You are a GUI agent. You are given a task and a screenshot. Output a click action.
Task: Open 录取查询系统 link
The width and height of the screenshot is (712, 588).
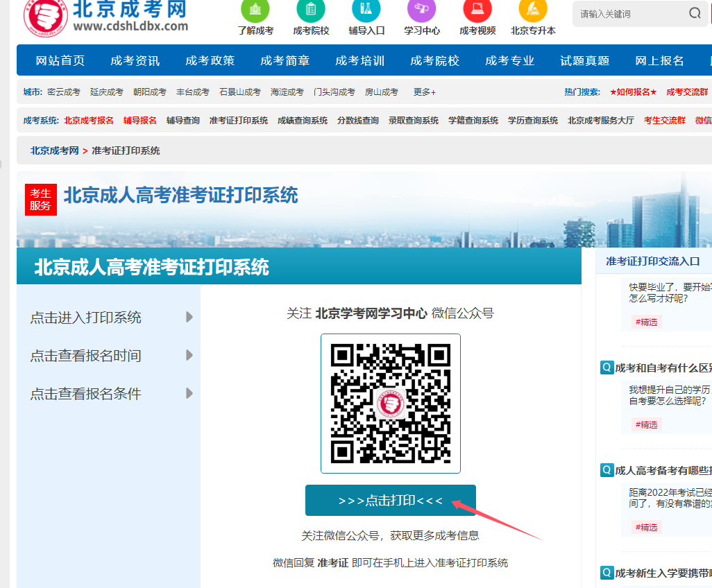413,120
